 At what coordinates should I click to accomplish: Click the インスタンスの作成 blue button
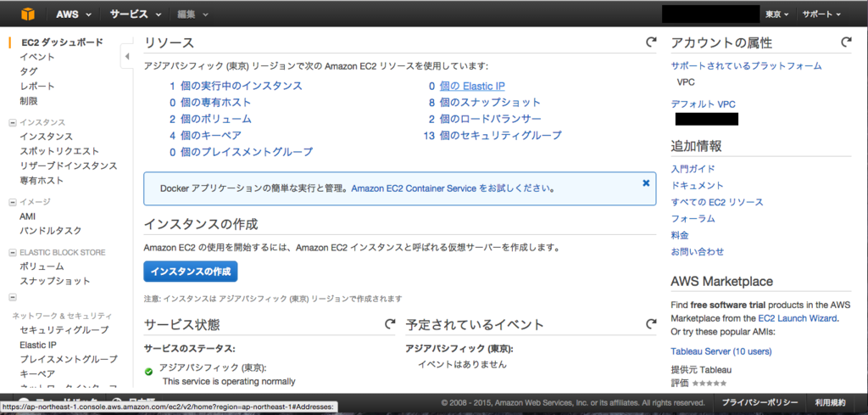[191, 272]
